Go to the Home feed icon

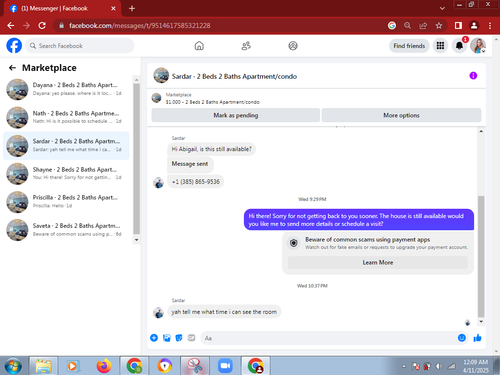point(199,46)
